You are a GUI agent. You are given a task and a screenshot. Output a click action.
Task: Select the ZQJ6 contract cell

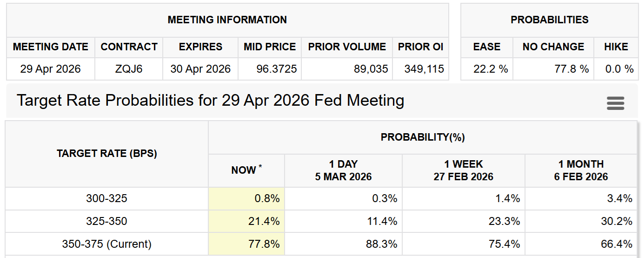pos(129,69)
